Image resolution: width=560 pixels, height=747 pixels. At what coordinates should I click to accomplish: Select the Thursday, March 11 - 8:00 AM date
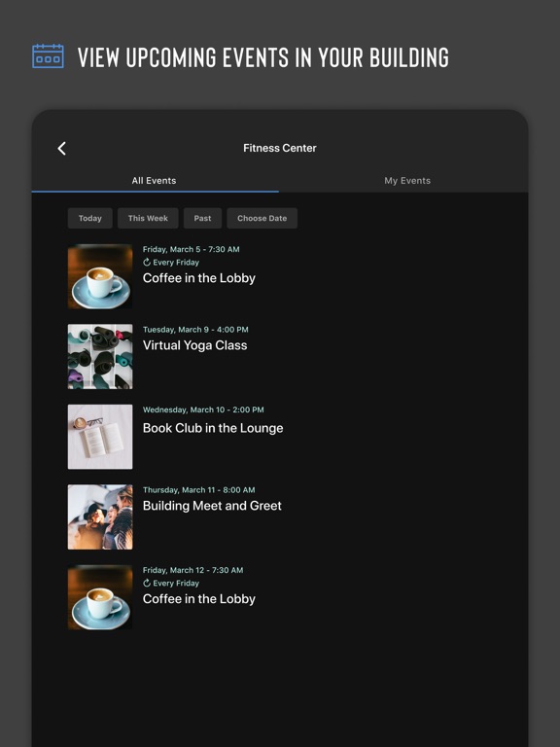pyautogui.click(x=198, y=490)
